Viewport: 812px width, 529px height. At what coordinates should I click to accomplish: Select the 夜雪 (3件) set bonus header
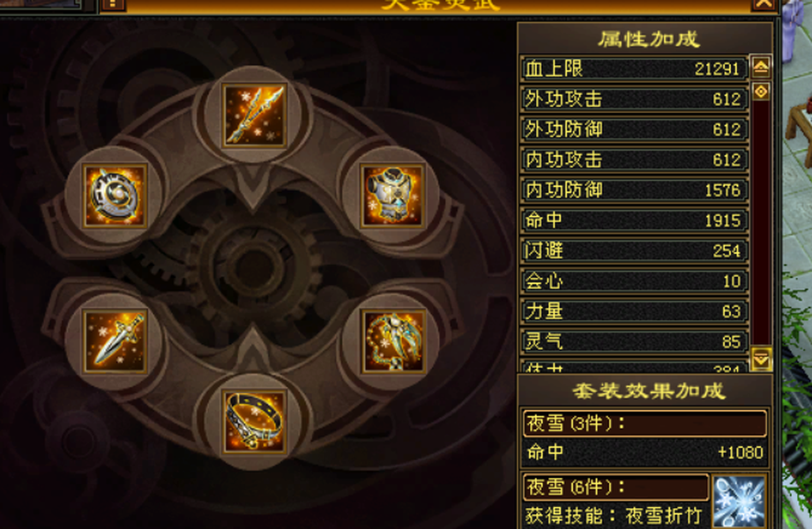[x=644, y=424]
